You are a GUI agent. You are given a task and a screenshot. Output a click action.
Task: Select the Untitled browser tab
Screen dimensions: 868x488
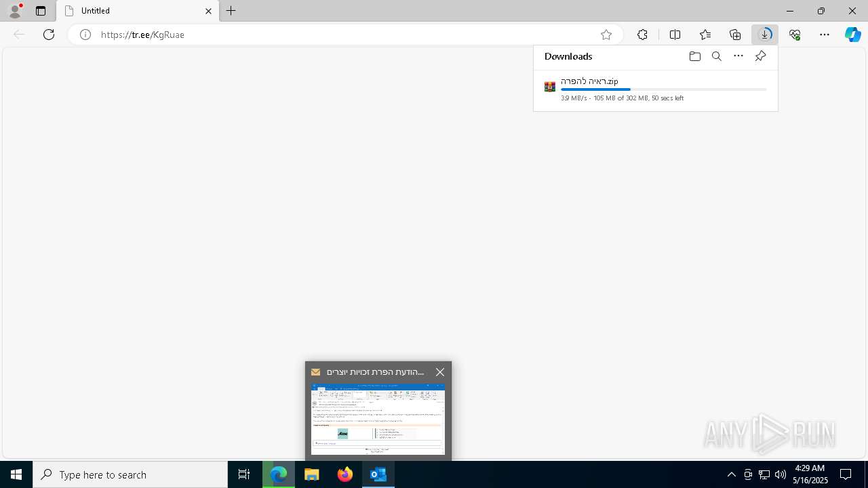click(x=138, y=11)
